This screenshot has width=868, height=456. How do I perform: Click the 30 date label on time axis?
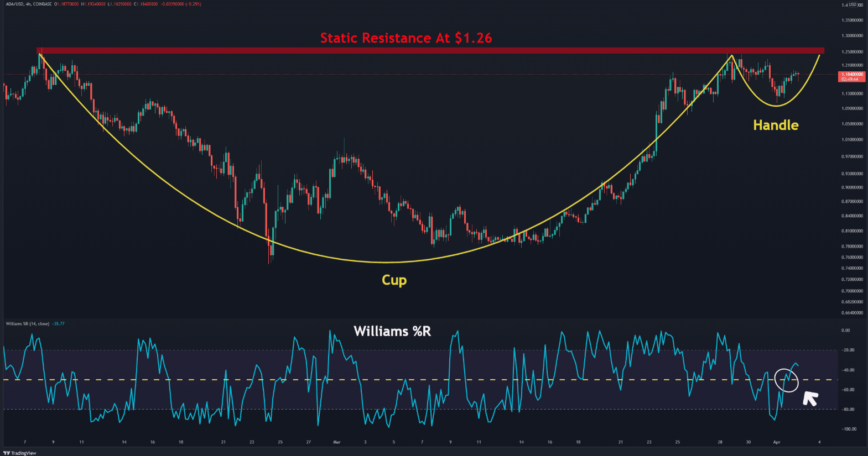[x=749, y=442]
